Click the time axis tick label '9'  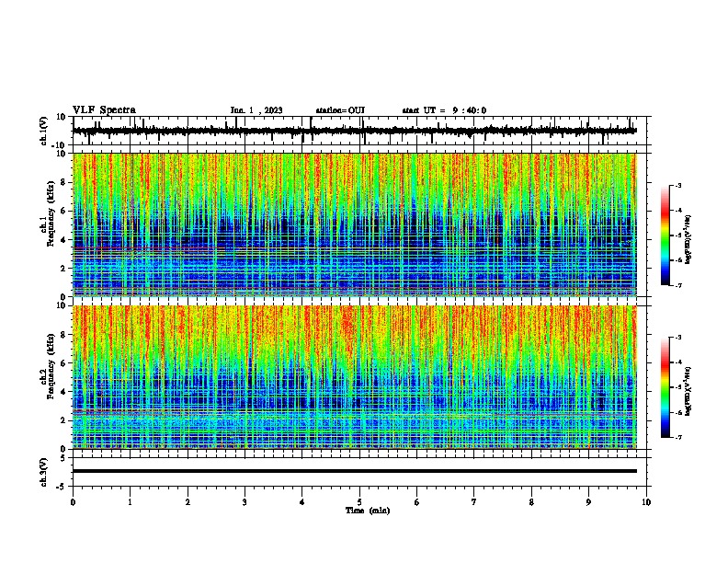pos(588,502)
